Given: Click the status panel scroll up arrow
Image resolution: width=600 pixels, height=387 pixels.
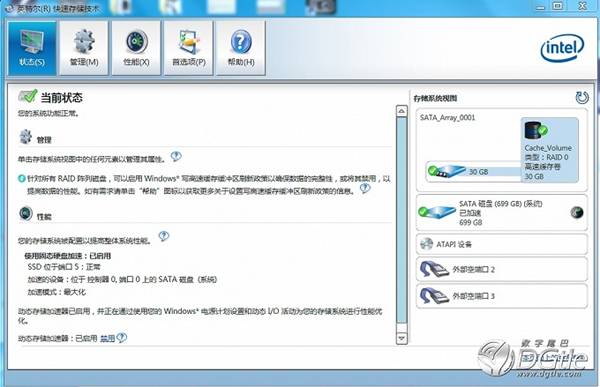Looking at the screenshot, I should coord(401,111).
